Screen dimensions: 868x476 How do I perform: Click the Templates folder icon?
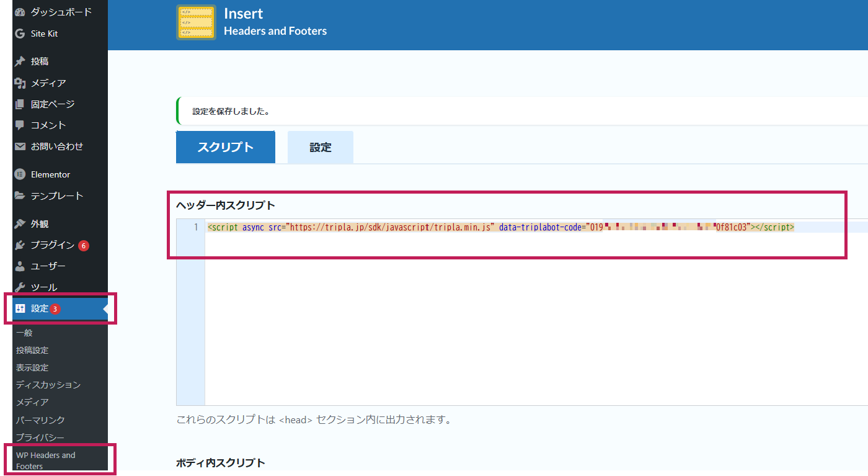20,195
